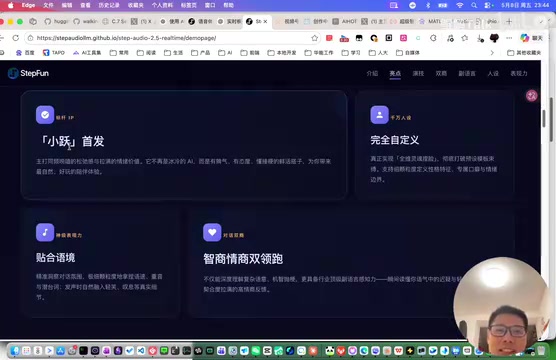This screenshot has height=360, width=556.
Task: Open Visual Studio Code from the Dock
Action: (141, 351)
